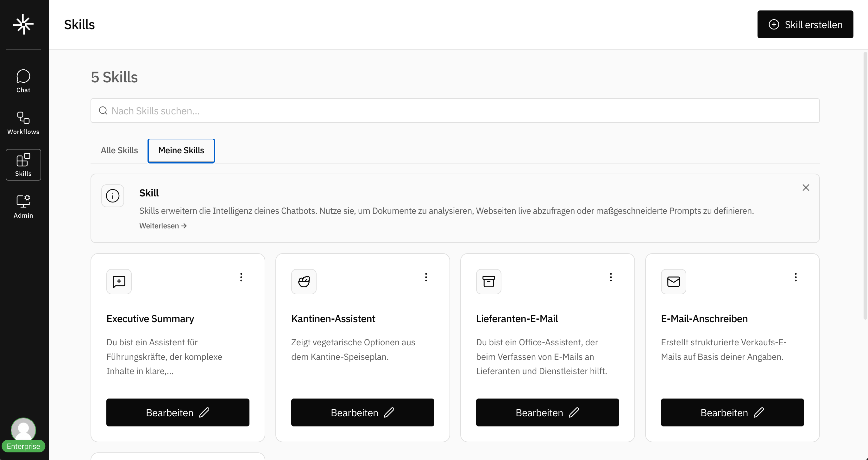Click the info icon in Skill banner
Image resolution: width=868 pixels, height=460 pixels.
click(113, 195)
